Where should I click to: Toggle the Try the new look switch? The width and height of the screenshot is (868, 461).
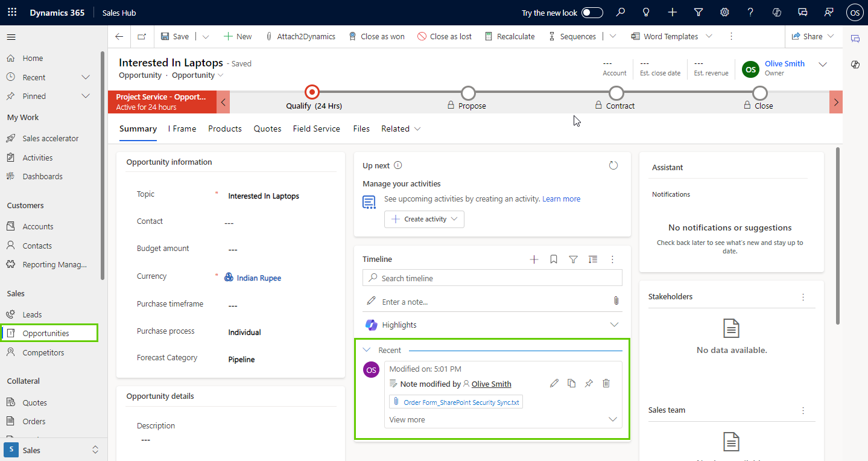tap(592, 13)
